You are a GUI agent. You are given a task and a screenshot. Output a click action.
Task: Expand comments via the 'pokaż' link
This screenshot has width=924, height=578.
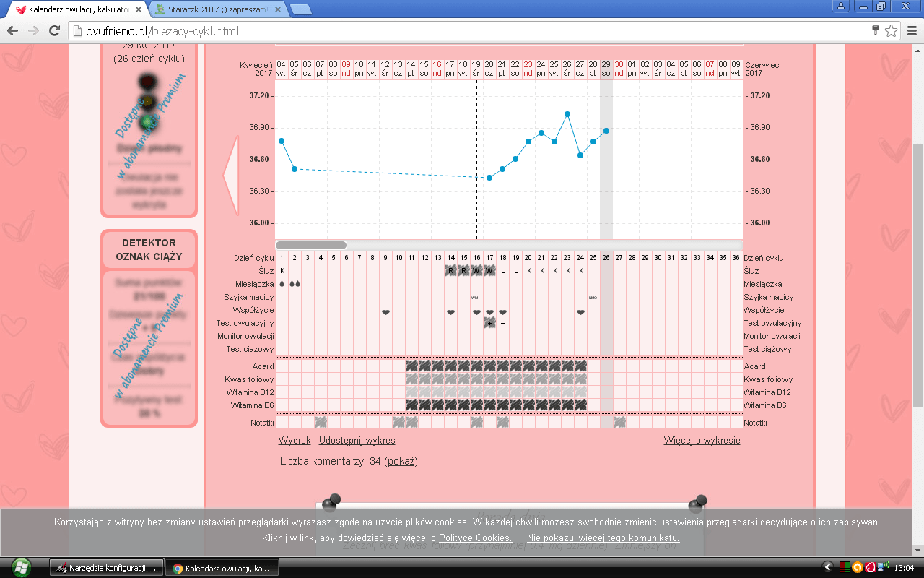pyautogui.click(x=401, y=461)
